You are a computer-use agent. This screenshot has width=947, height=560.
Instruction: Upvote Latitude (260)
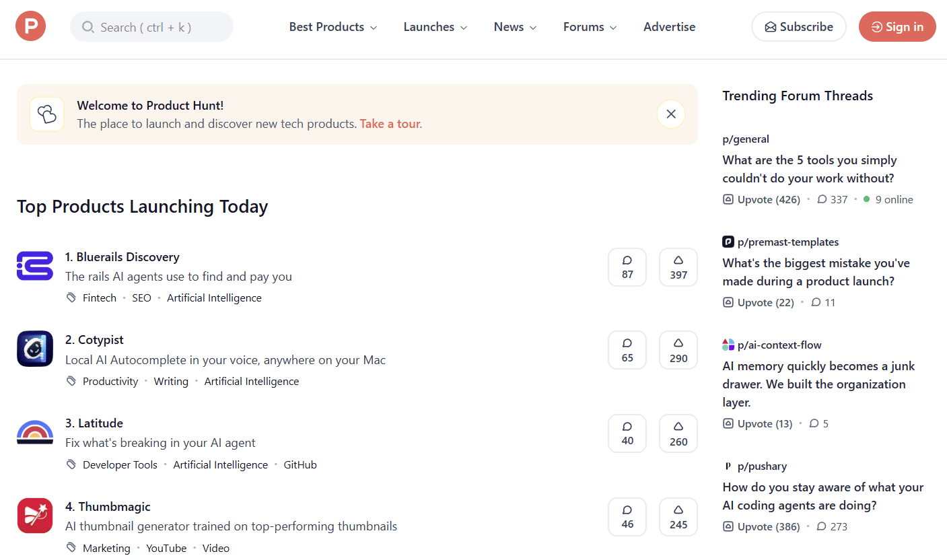point(678,433)
